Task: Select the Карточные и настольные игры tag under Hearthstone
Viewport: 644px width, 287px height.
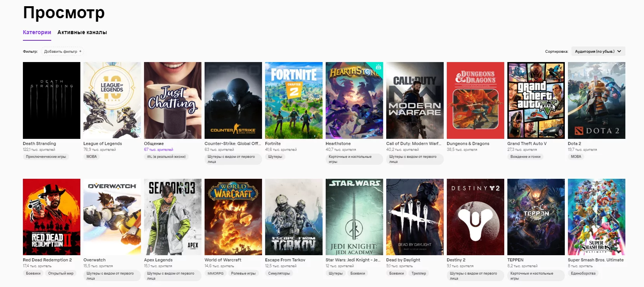Action: tap(354, 159)
